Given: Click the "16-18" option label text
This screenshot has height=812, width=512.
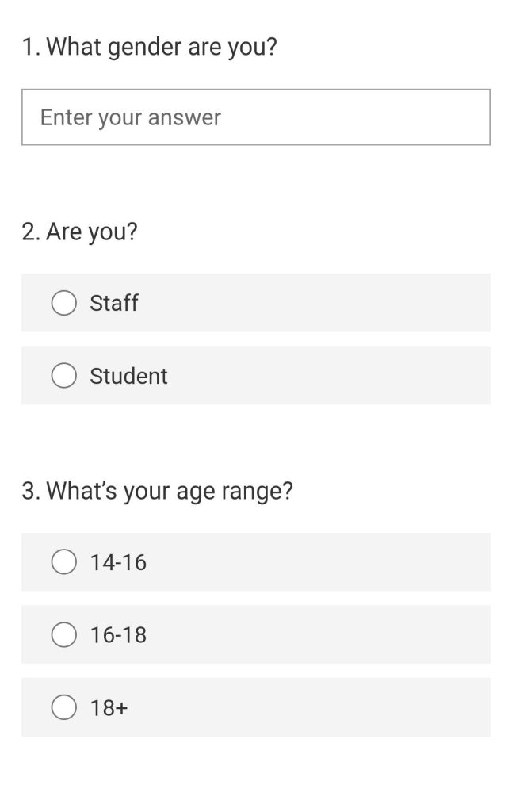Looking at the screenshot, I should 118,635.
